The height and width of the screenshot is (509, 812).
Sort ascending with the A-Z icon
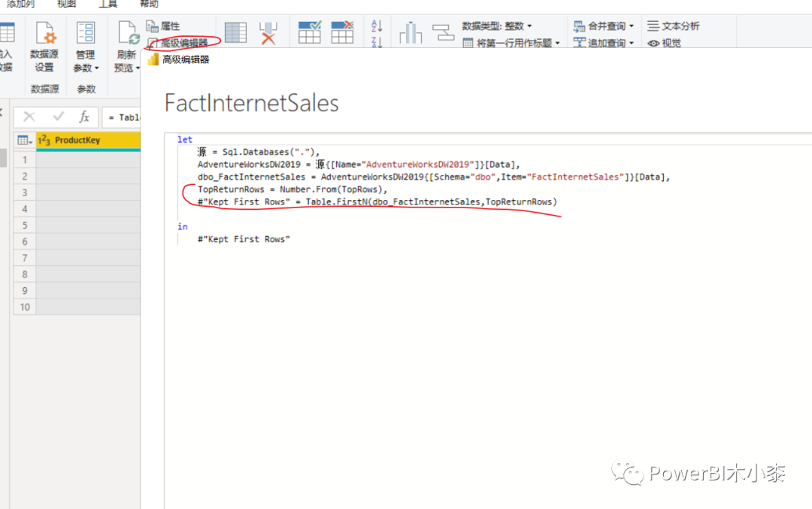coord(377,26)
